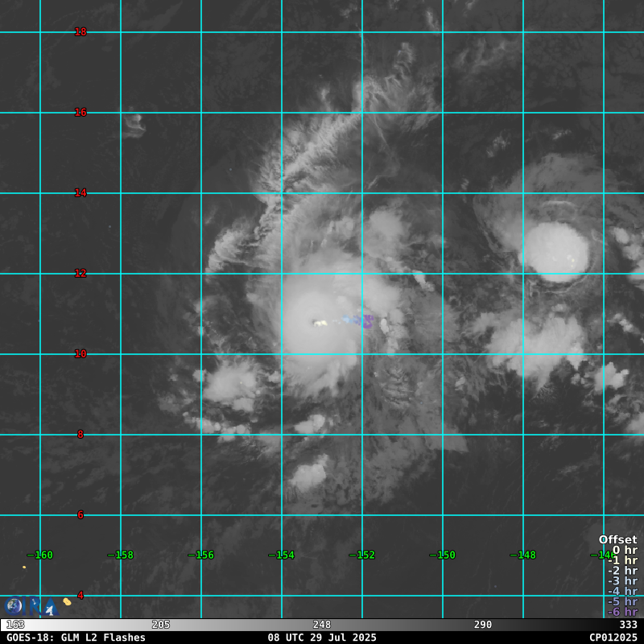Click the "GOES-18: GLM L2 Flashes" label

(x=76, y=638)
